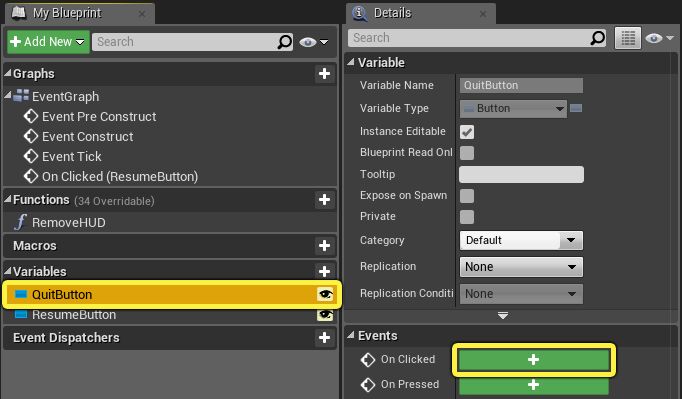
Task: Select Event Tick node
Action: (x=71, y=157)
